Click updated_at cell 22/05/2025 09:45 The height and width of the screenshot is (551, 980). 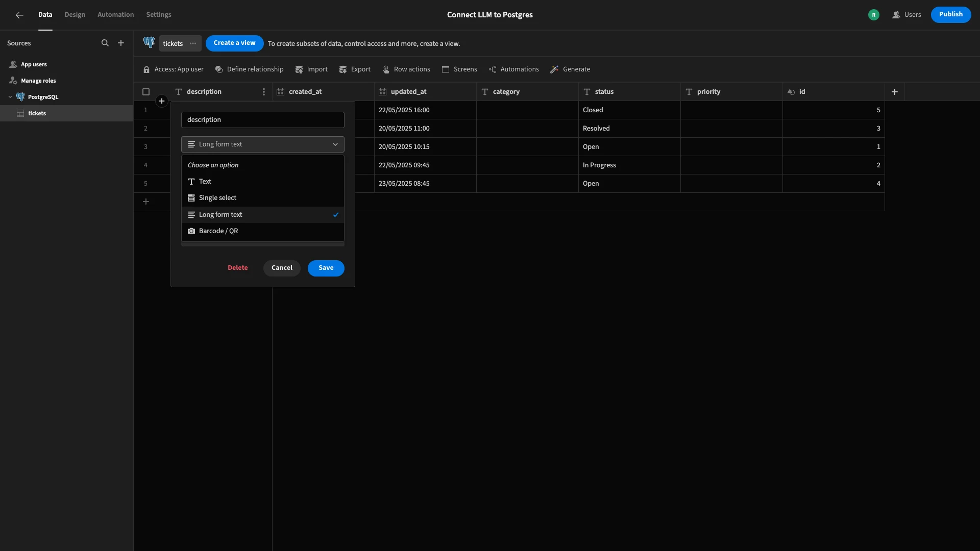426,165
